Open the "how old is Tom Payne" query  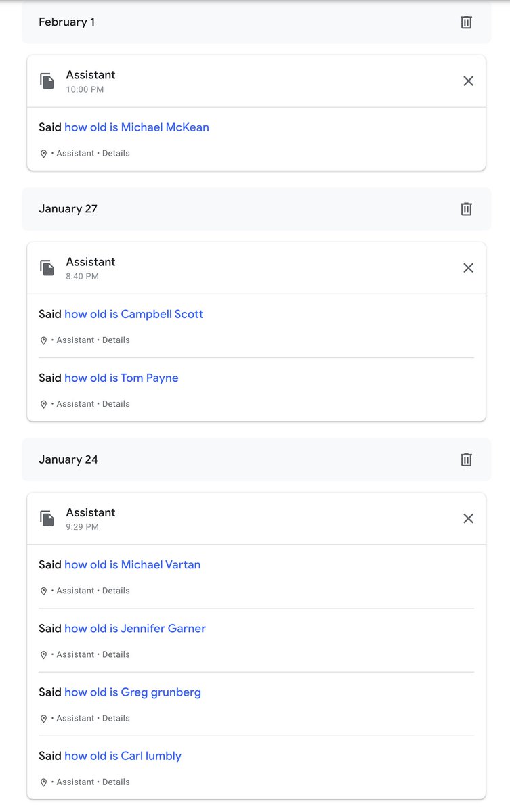(x=121, y=378)
